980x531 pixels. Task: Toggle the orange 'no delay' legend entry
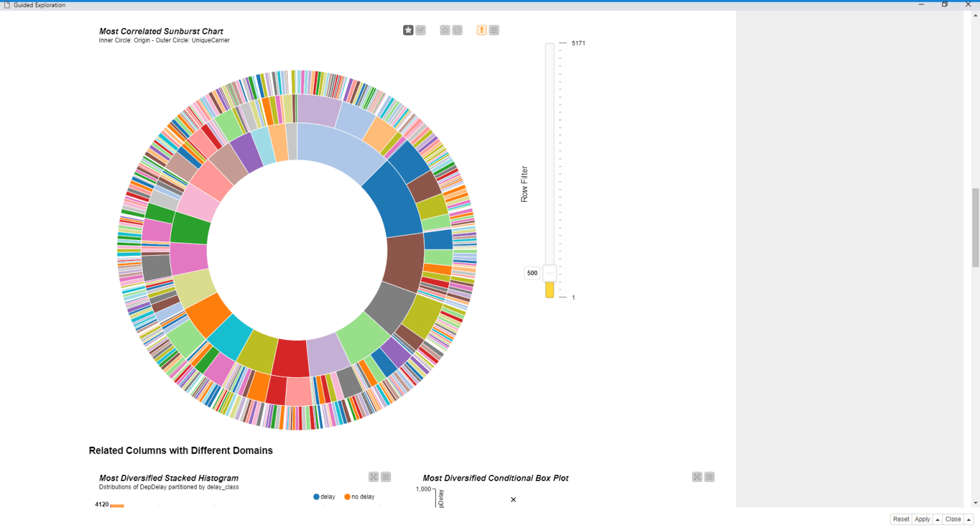(359, 497)
